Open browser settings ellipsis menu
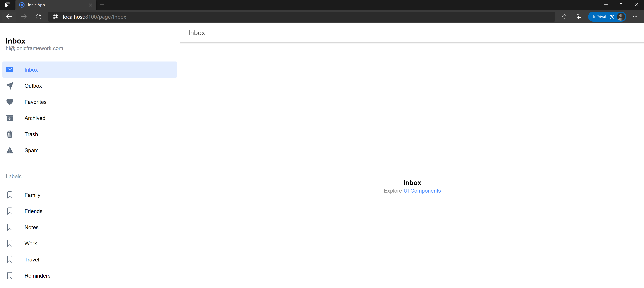The image size is (644, 288). (x=635, y=17)
